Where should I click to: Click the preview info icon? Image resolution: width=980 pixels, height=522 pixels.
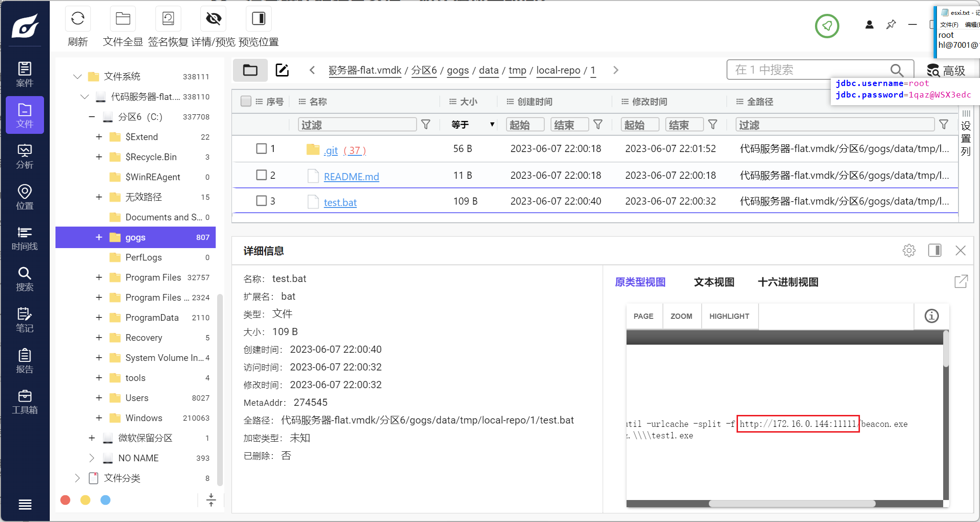pos(931,316)
